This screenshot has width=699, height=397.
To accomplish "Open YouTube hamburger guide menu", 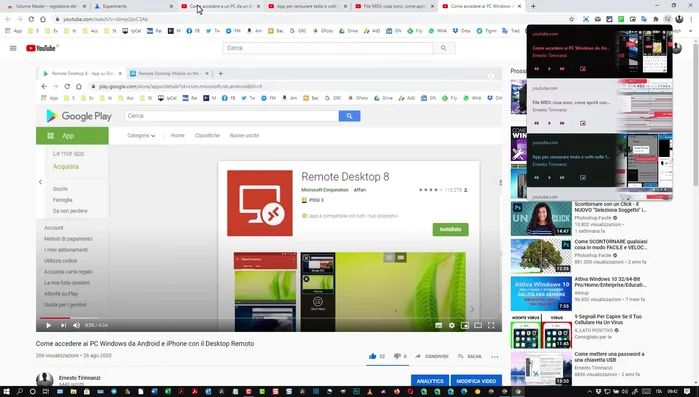I will click(x=13, y=48).
